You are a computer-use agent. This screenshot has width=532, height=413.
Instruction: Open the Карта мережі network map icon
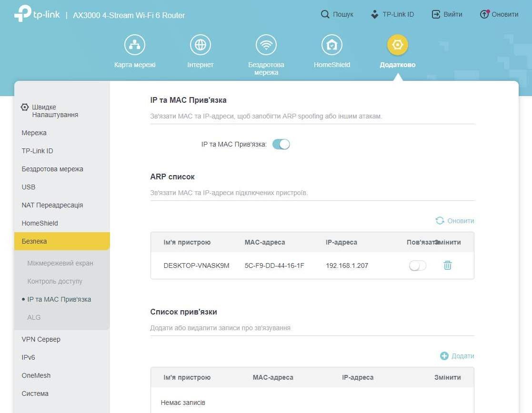135,45
